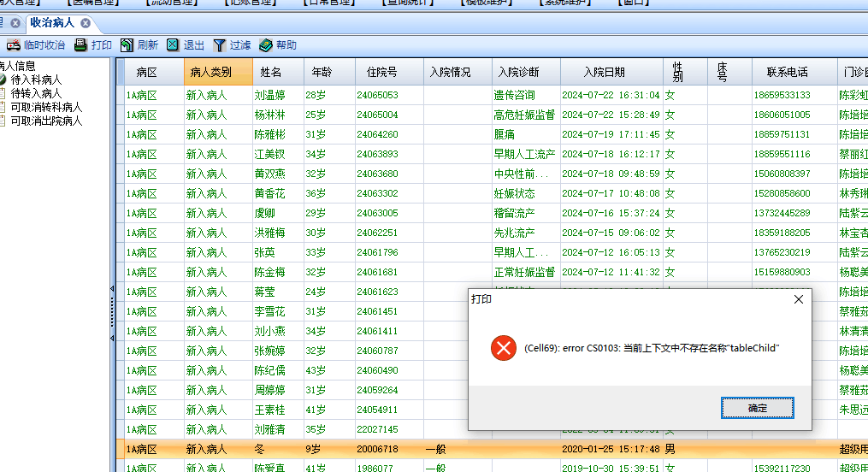Screen dimensions: 868x472
Task: Select patient name 刘温婷
Action: coord(269,95)
